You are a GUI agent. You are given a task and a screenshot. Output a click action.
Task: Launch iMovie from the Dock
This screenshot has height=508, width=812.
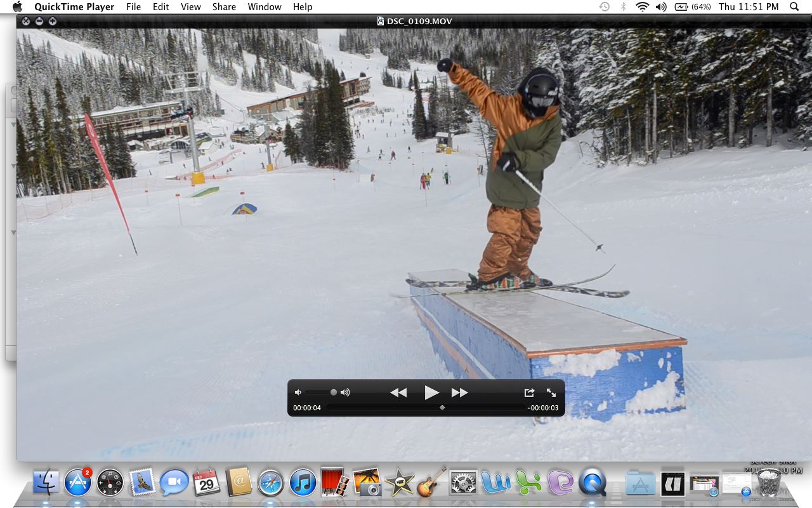point(400,484)
